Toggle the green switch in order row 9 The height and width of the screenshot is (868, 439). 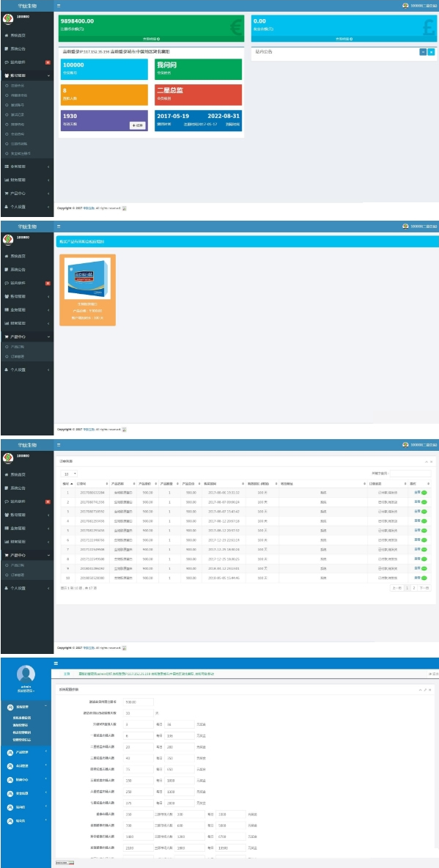424,568
